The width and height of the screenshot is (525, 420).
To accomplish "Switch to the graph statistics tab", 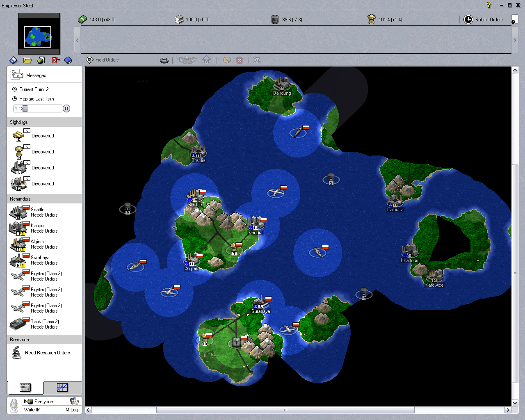I will point(62,387).
